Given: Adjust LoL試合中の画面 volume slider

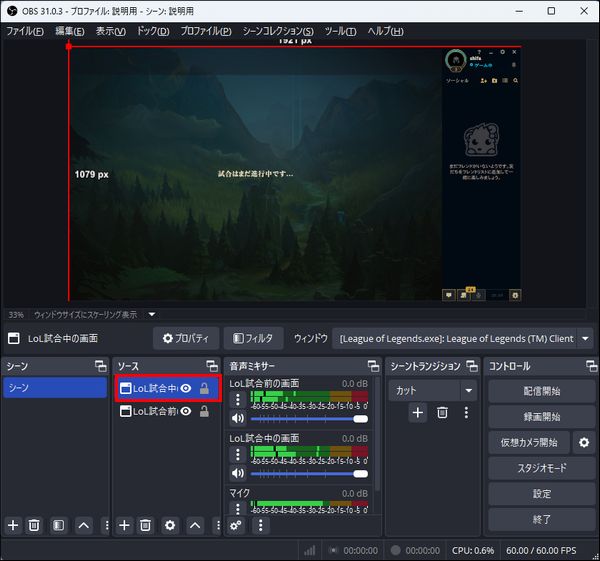Looking at the screenshot, I should pyautogui.click(x=309, y=474).
